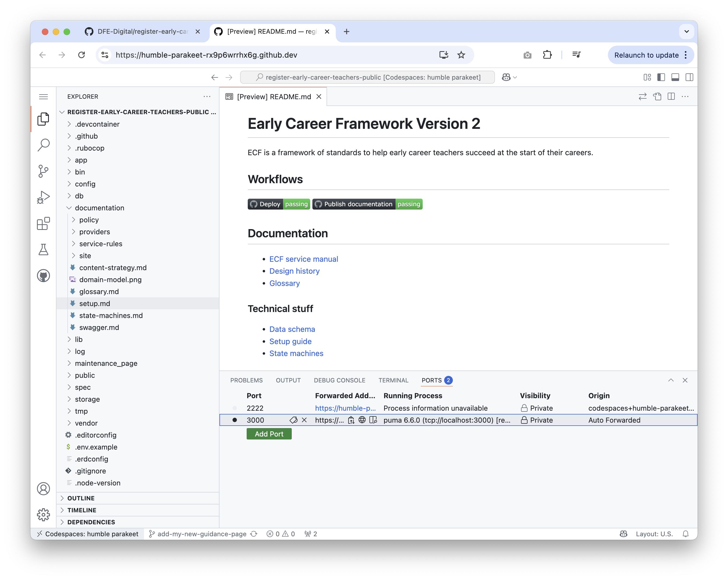Open setup.md in the file tree
This screenshot has width=728, height=580.
pyautogui.click(x=94, y=303)
